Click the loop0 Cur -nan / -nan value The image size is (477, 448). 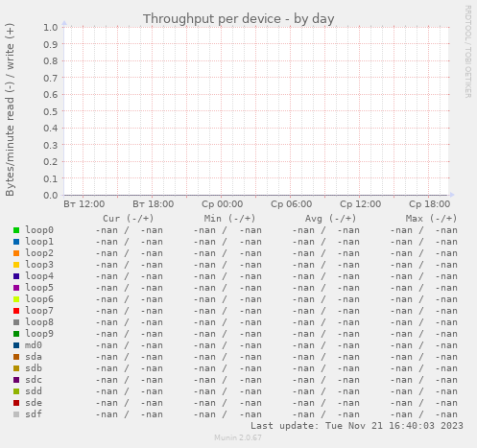pyautogui.click(x=130, y=230)
